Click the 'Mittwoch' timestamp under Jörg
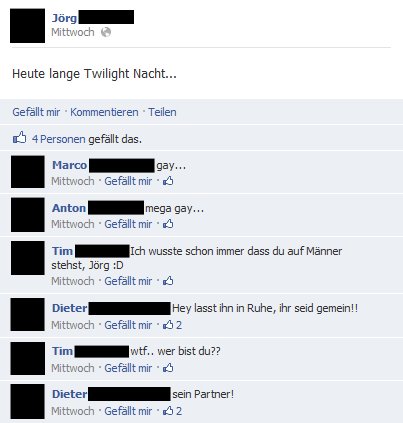Viewport: 403px width, 423px height. (x=73, y=32)
